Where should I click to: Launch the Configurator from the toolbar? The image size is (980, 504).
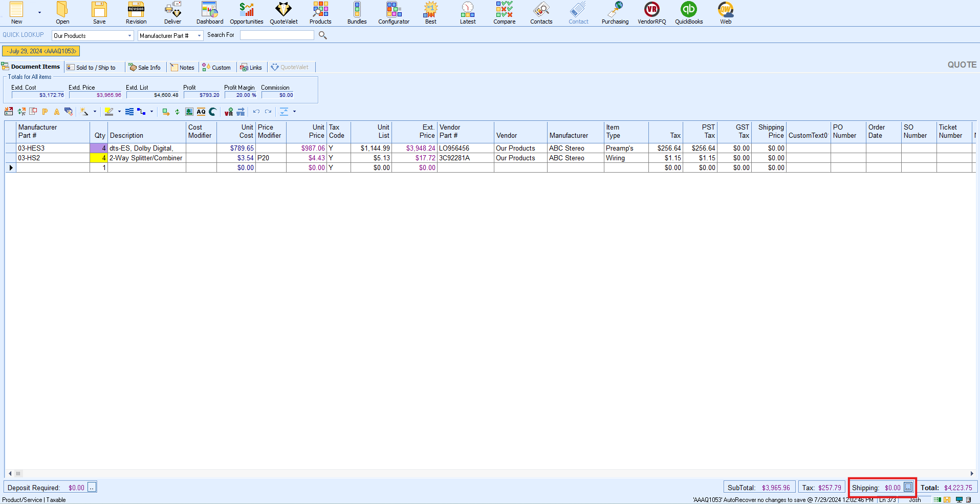[394, 13]
